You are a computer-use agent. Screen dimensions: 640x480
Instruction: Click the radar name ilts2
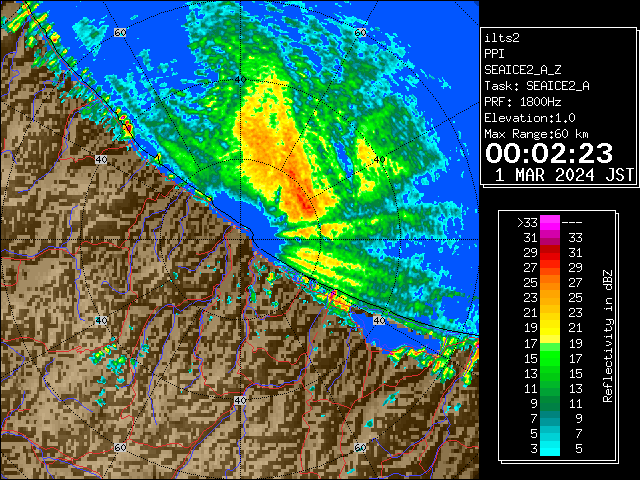(502, 38)
